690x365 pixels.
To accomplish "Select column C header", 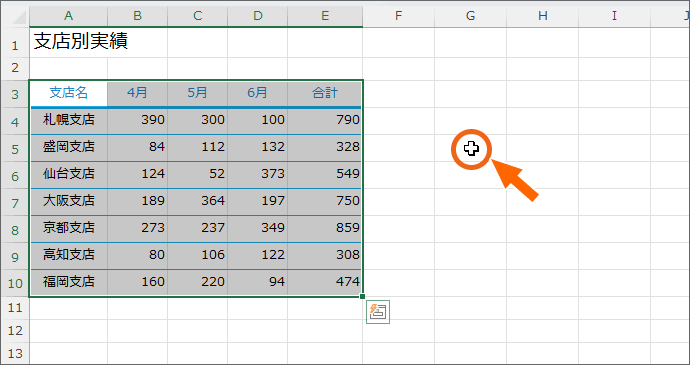I will [x=198, y=16].
